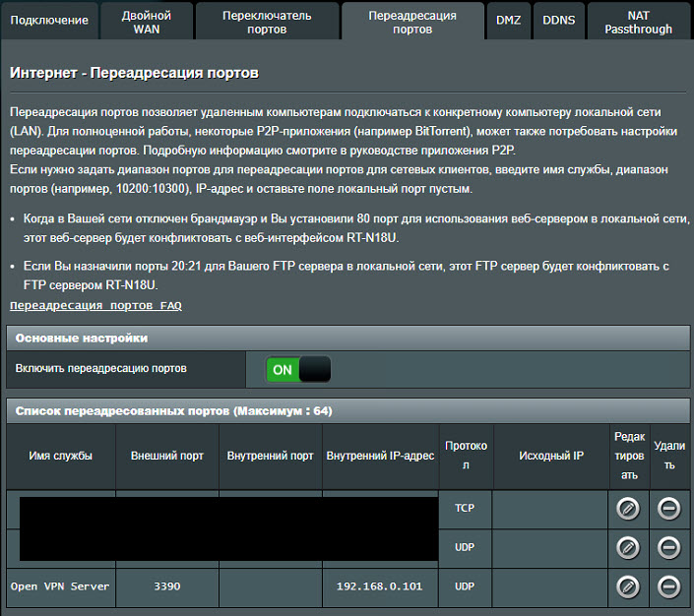Edit the Open VPN Server rule
This screenshot has width=694, height=616.
(x=627, y=586)
